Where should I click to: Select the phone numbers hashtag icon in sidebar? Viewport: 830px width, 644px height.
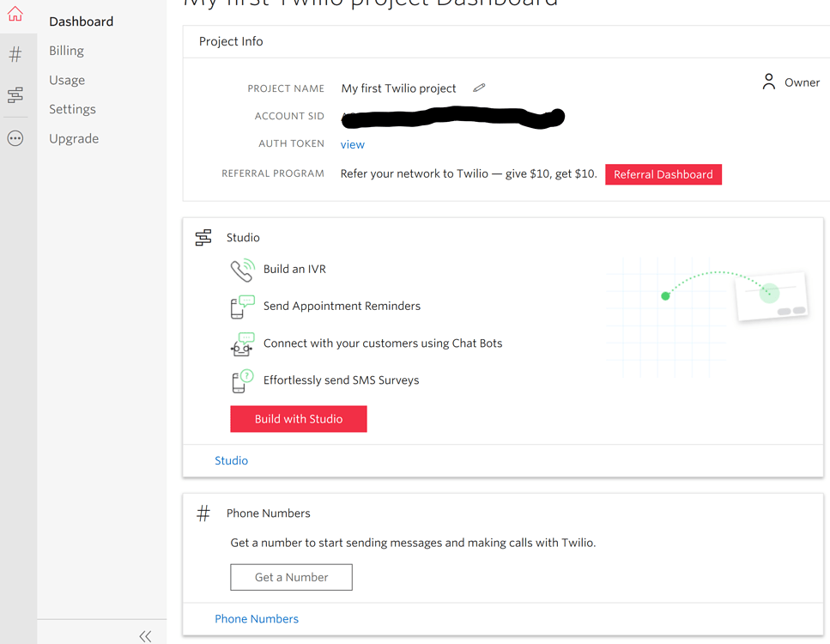pos(15,53)
